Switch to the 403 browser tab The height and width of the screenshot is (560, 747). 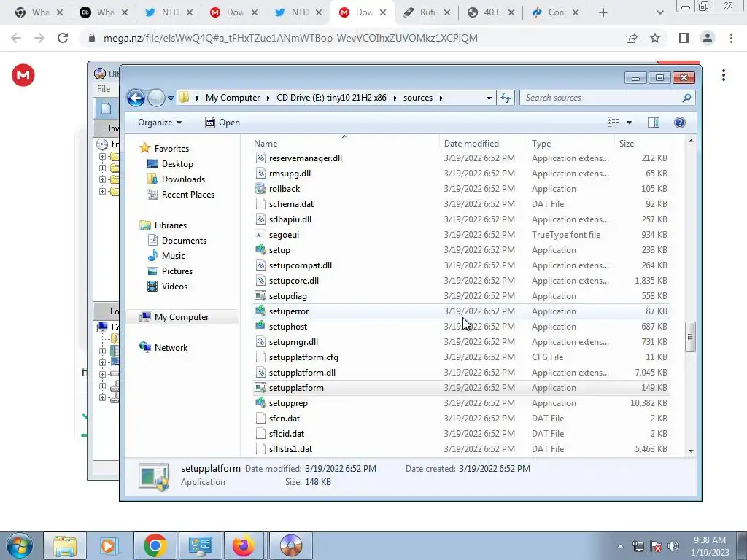point(490,12)
